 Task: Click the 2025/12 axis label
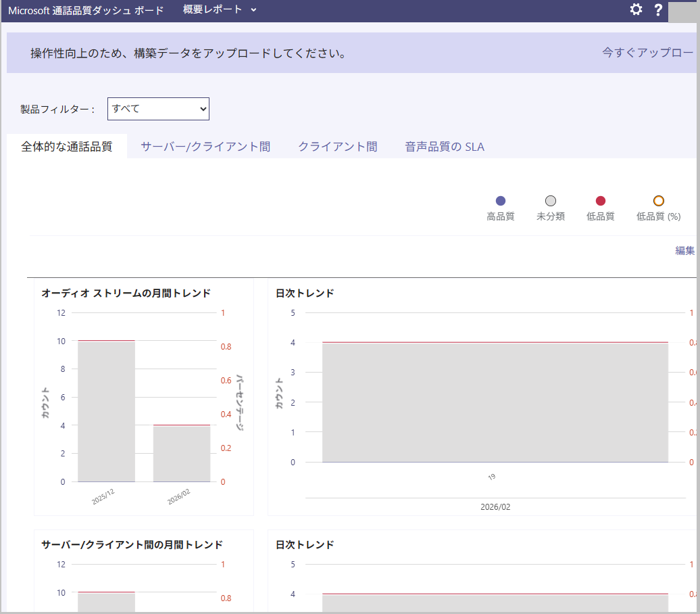103,497
